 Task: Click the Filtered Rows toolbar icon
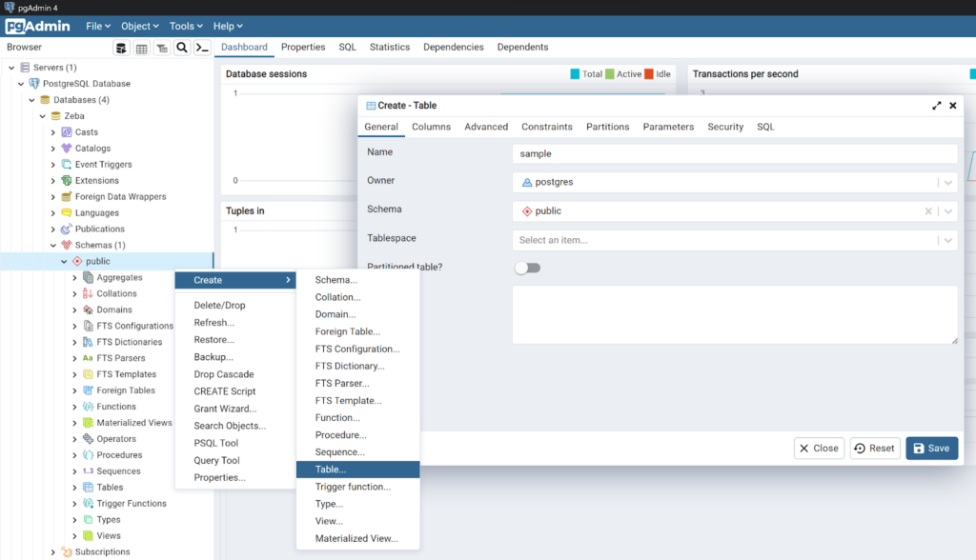coord(162,48)
